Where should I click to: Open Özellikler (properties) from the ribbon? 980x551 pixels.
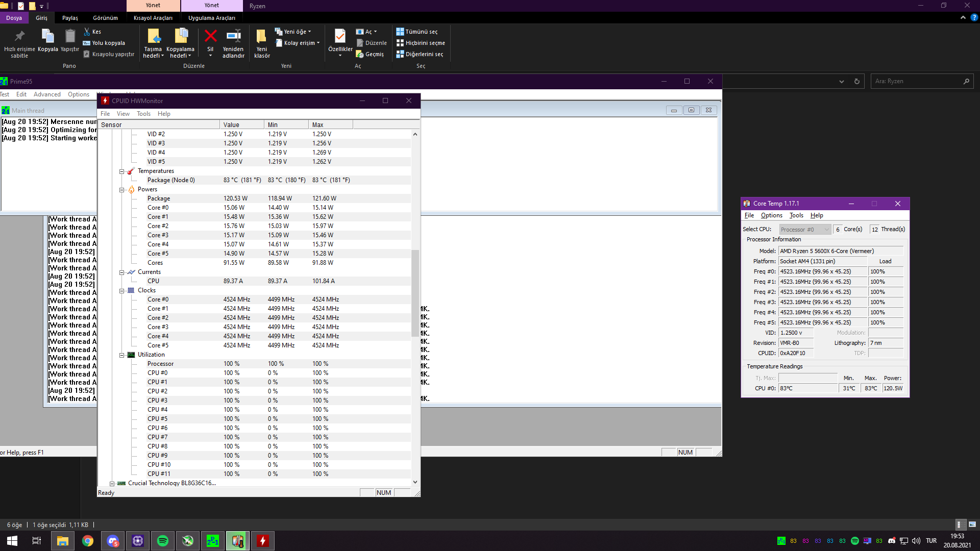(x=340, y=42)
